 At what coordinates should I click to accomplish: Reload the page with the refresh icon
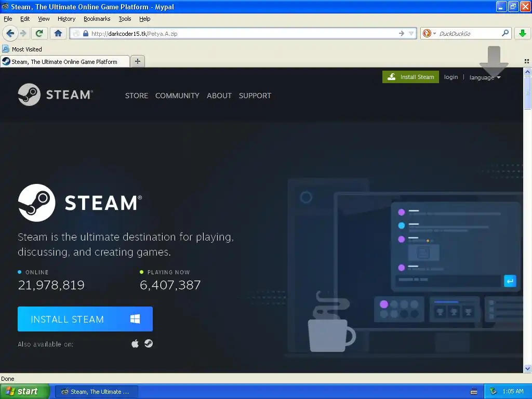pos(39,33)
